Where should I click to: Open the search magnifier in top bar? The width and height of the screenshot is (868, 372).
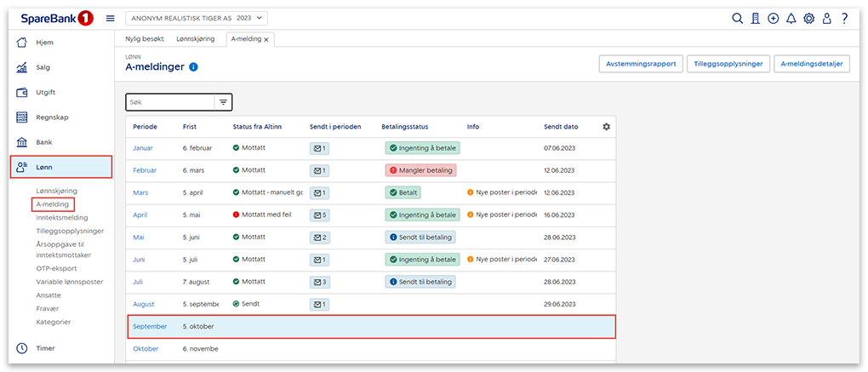pos(737,18)
